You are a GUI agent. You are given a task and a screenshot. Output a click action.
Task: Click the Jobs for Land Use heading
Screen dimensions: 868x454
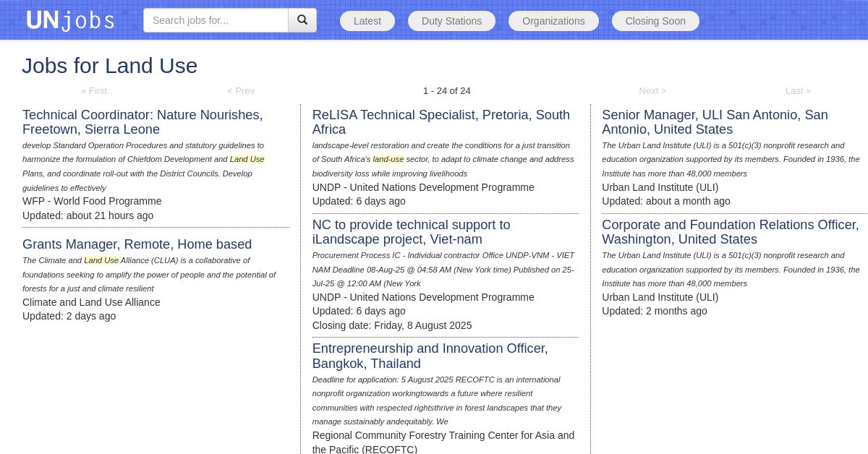click(x=110, y=66)
